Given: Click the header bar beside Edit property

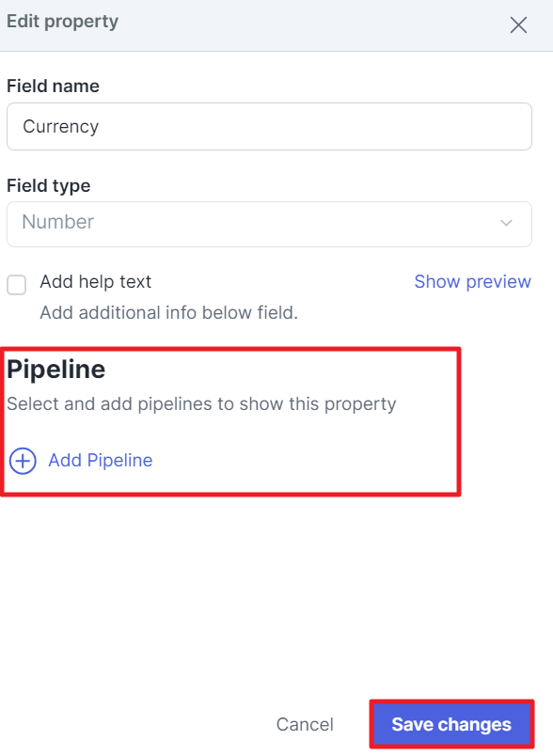Looking at the screenshot, I should click(313, 24).
